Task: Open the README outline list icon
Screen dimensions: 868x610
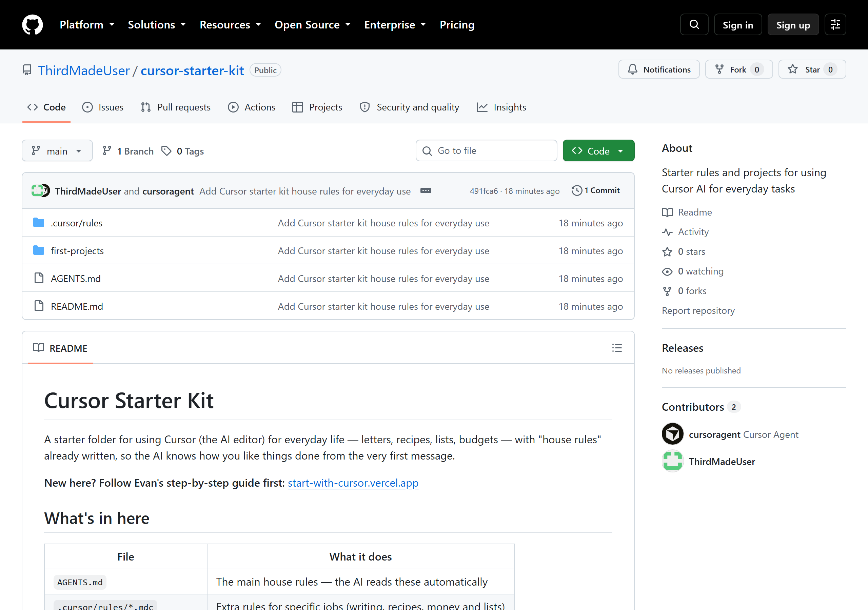Action: [x=617, y=348]
